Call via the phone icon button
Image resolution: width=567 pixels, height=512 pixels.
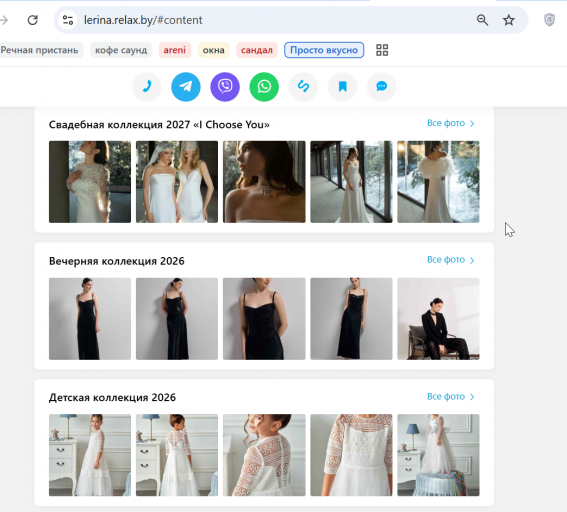click(x=146, y=87)
